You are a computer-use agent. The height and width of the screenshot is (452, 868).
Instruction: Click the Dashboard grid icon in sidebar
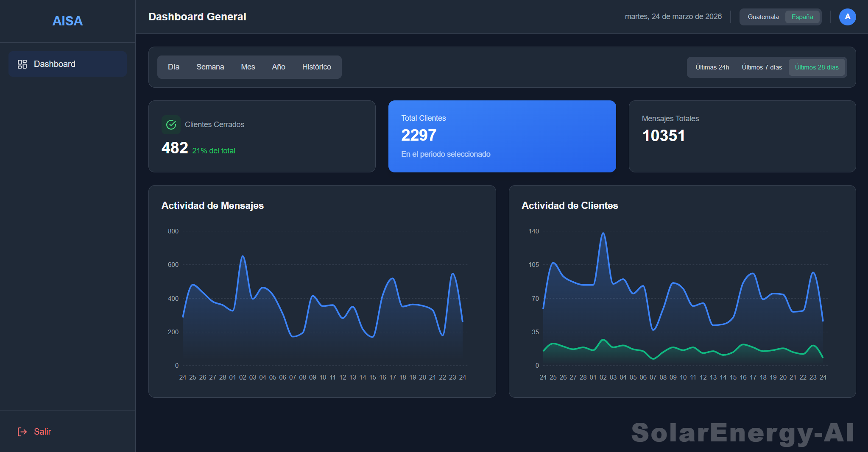22,64
